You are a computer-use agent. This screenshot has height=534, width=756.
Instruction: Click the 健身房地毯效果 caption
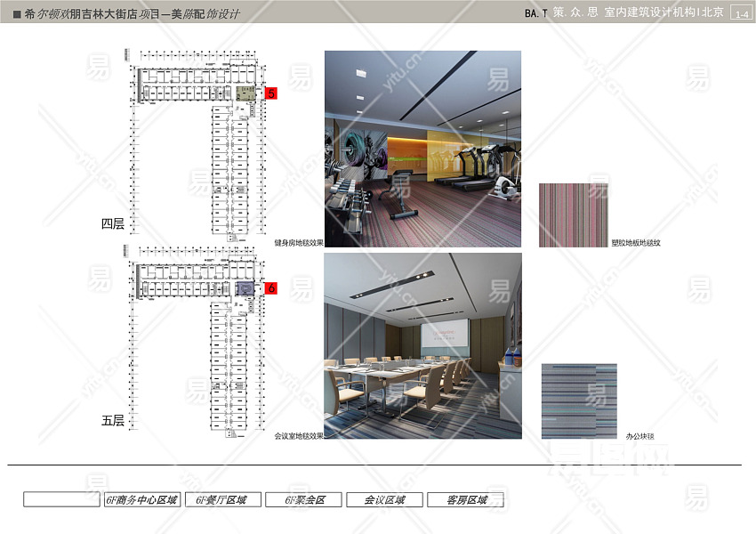pyautogui.click(x=299, y=243)
